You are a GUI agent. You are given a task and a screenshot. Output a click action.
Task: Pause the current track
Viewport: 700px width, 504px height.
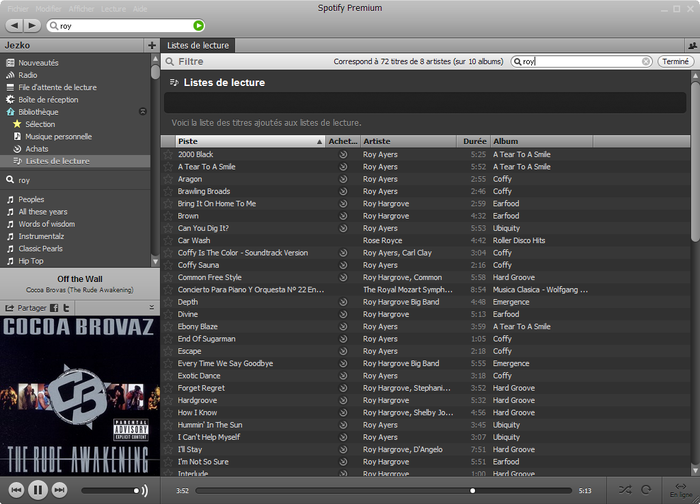(38, 490)
